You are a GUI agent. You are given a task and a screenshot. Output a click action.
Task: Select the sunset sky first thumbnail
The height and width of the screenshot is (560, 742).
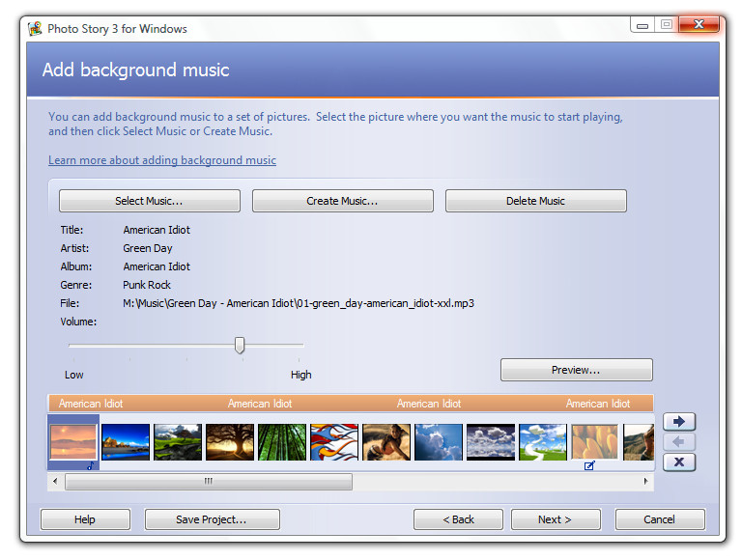(x=73, y=442)
